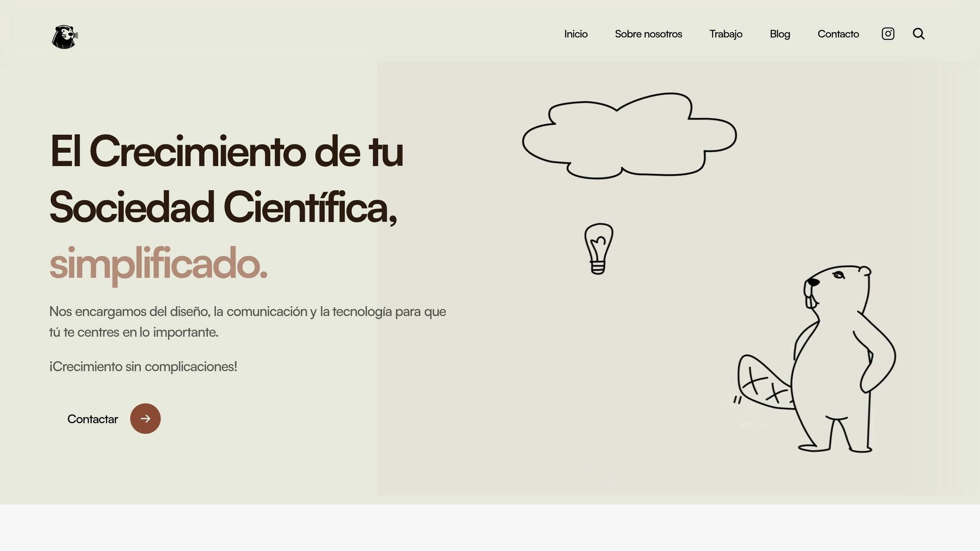
Task: Open the Sobre nosotros page
Action: 648,34
